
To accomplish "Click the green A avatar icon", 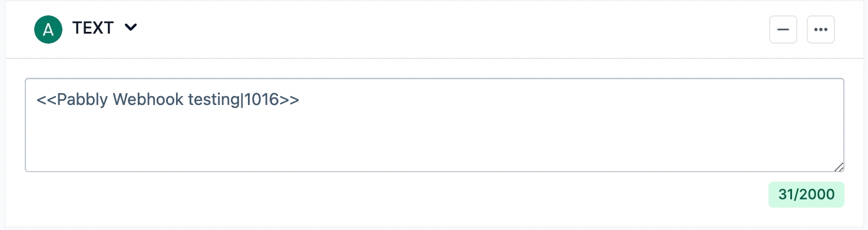I will (48, 29).
